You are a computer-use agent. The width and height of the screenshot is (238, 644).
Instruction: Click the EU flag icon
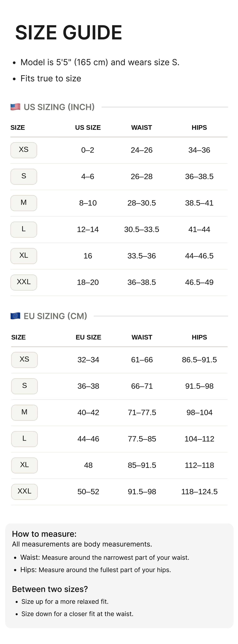pos(15,316)
